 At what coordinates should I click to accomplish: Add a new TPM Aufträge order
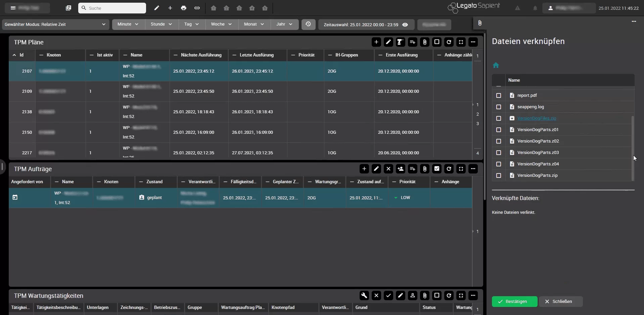click(364, 169)
